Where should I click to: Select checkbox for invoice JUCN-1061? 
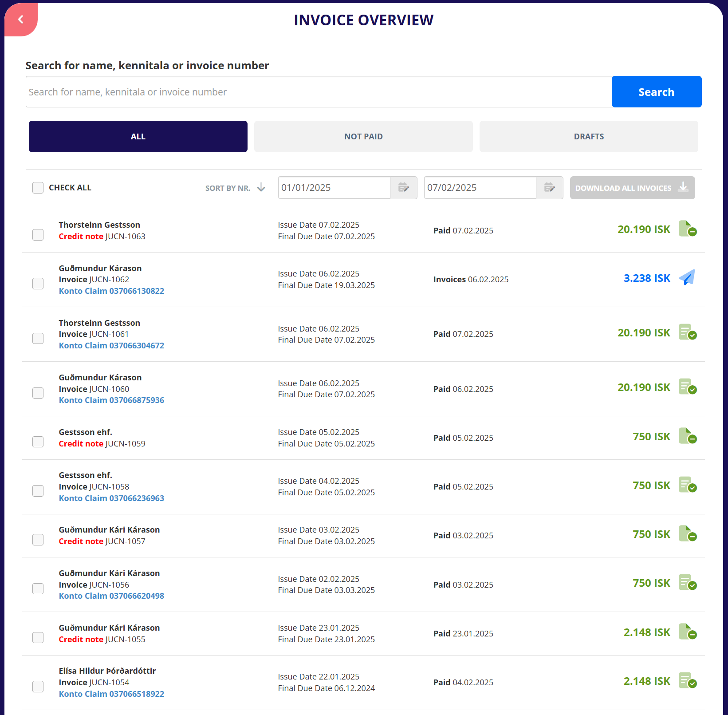38,338
